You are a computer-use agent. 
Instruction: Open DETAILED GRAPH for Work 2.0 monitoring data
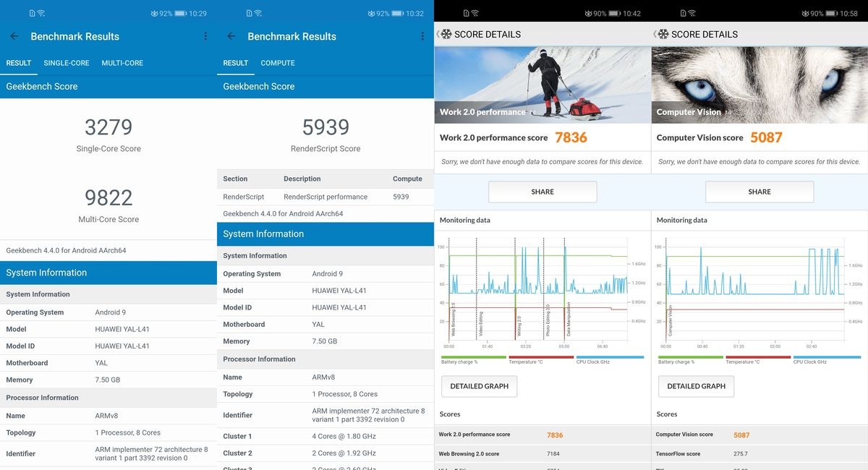(x=479, y=386)
